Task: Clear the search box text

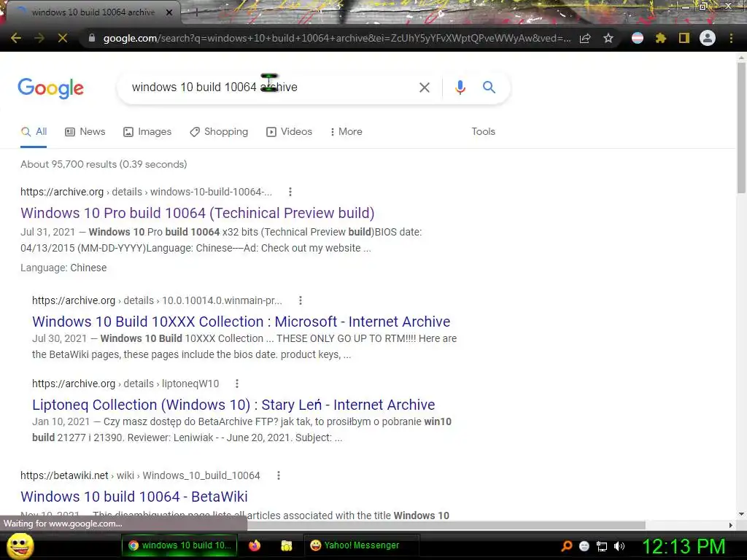Action: click(425, 87)
